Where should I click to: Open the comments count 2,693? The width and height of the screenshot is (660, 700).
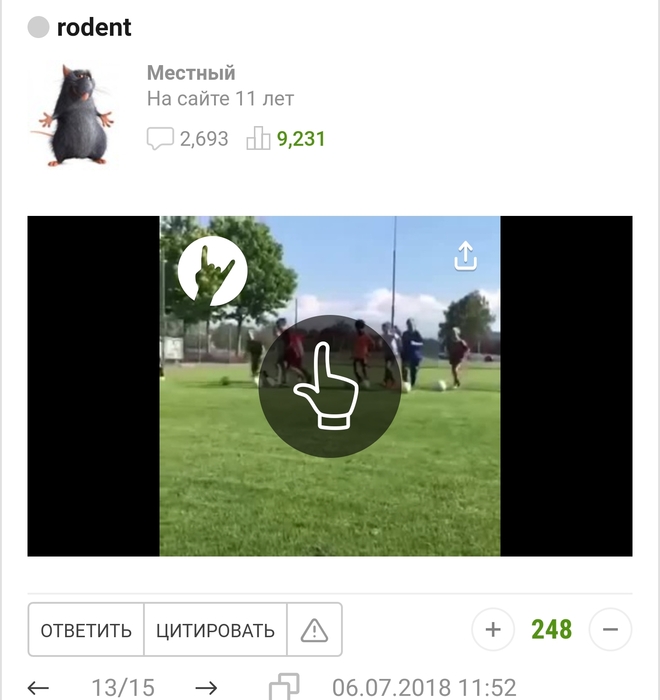coord(204,139)
